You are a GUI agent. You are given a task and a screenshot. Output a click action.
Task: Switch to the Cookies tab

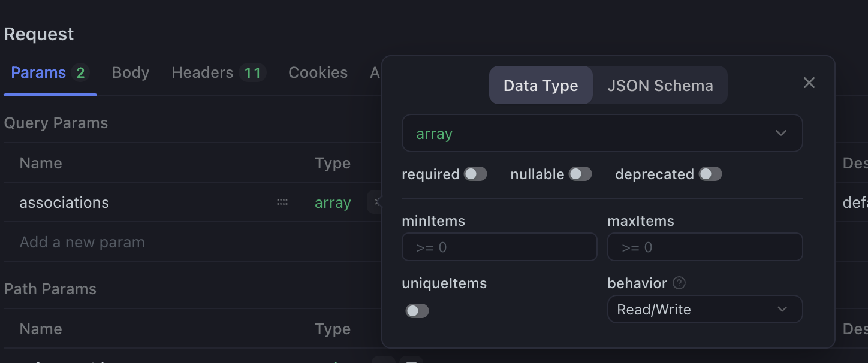(318, 73)
